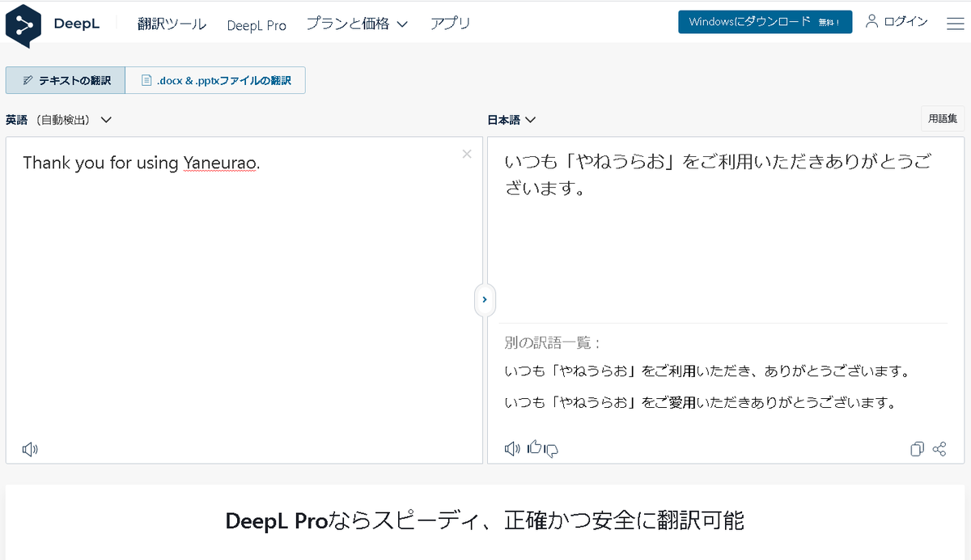This screenshot has width=971, height=560.
Task: Open the hamburger menu icon
Action: [x=955, y=23]
